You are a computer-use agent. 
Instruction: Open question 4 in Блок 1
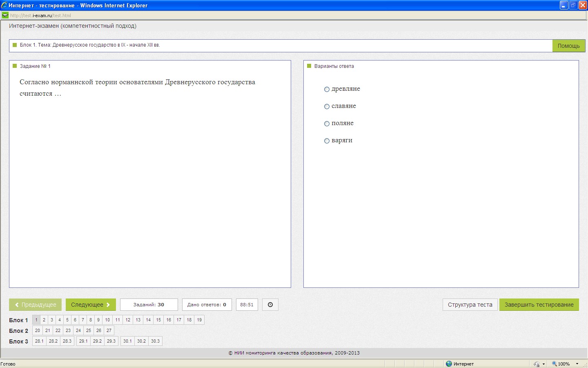[60, 320]
